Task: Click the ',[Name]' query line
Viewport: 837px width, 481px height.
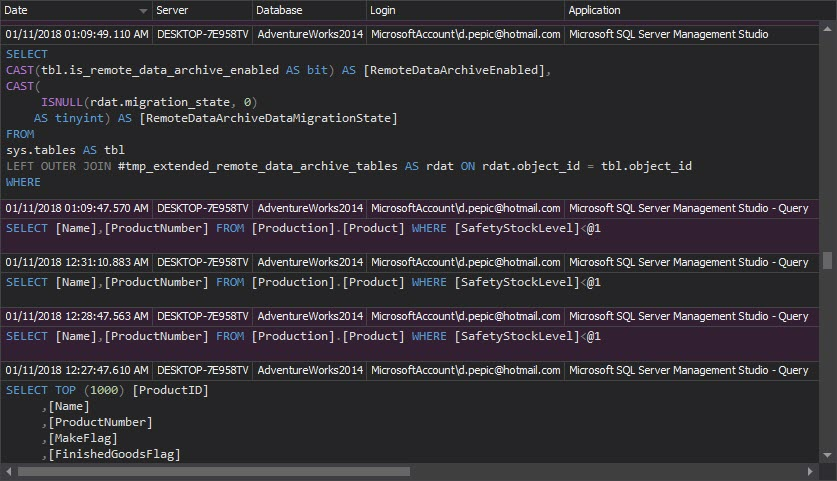Action: [66, 406]
